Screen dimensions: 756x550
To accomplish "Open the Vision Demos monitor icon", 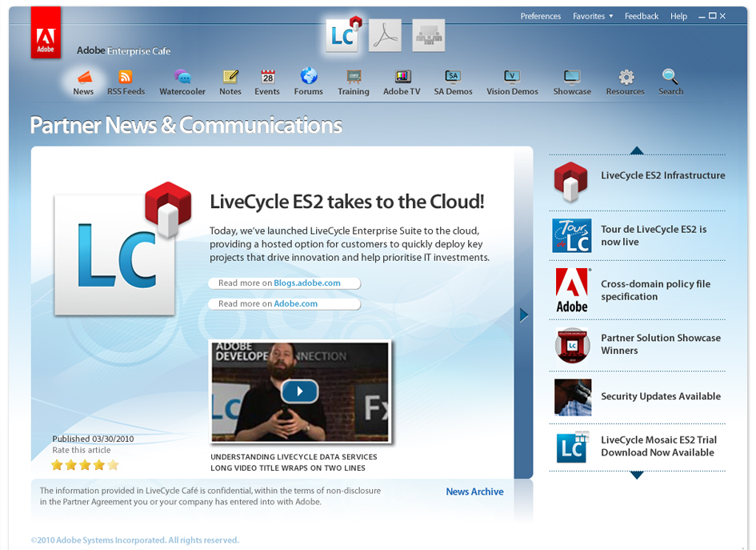I will click(x=512, y=76).
